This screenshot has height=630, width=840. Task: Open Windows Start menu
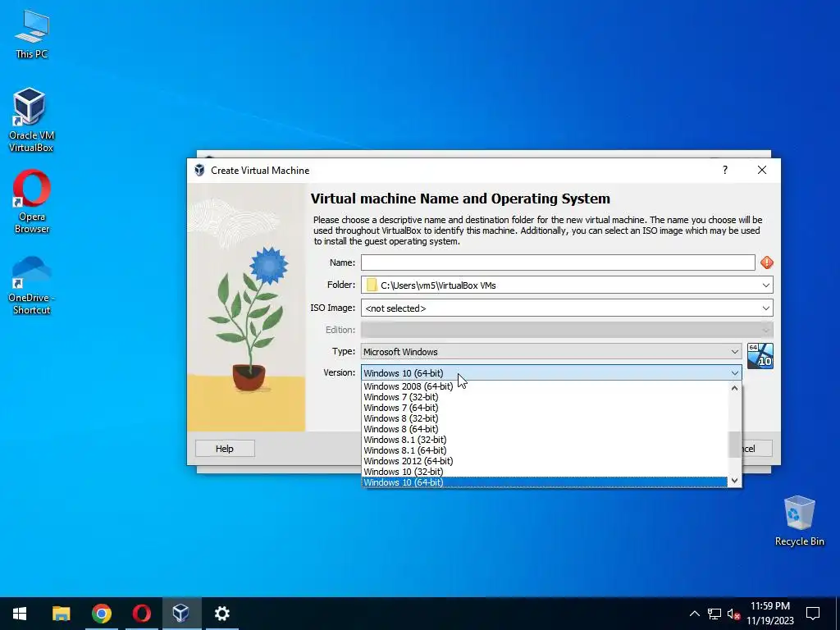coord(20,614)
